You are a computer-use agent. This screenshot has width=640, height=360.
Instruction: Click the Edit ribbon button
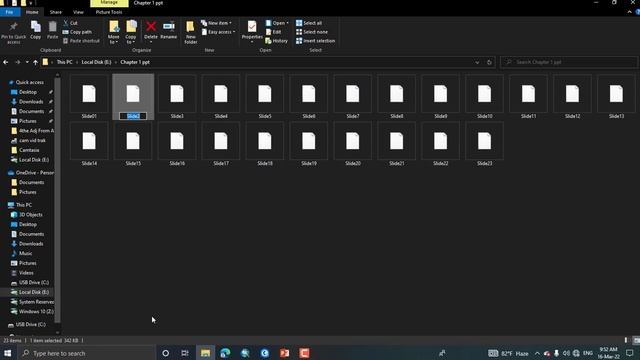click(273, 32)
